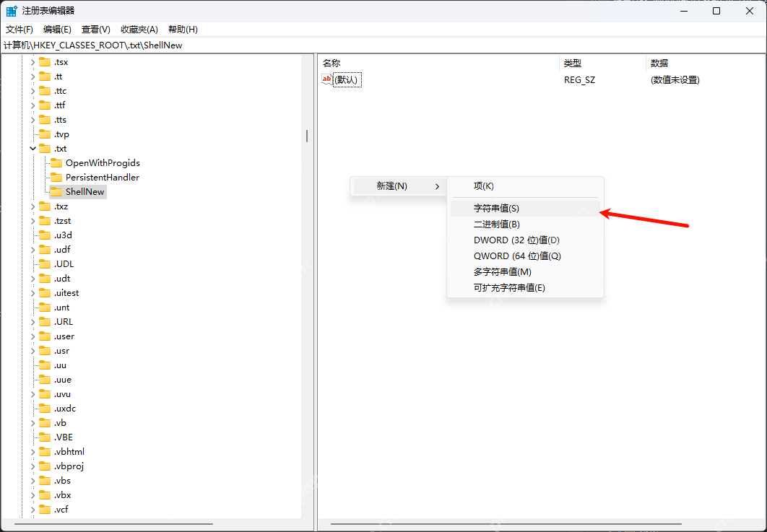Click the folder icon next to .VBE

(45, 437)
